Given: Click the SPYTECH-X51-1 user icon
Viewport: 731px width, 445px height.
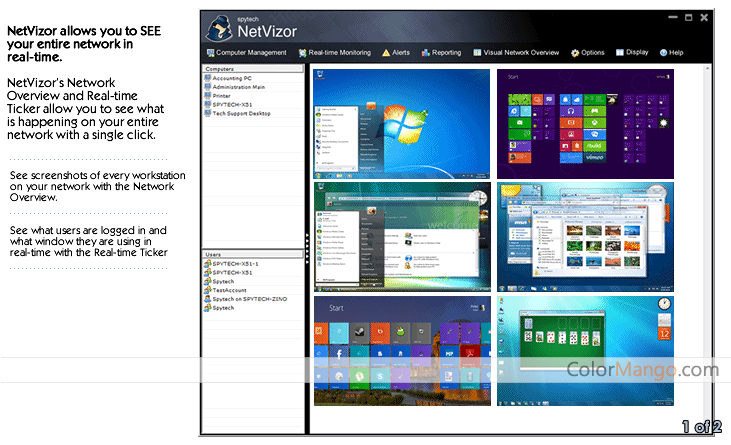Looking at the screenshot, I should pyautogui.click(x=207, y=264).
